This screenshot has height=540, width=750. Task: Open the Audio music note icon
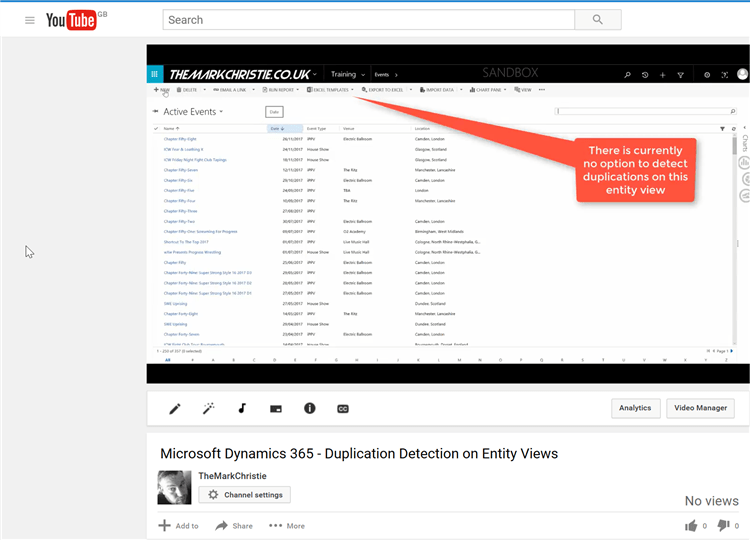tap(242, 408)
